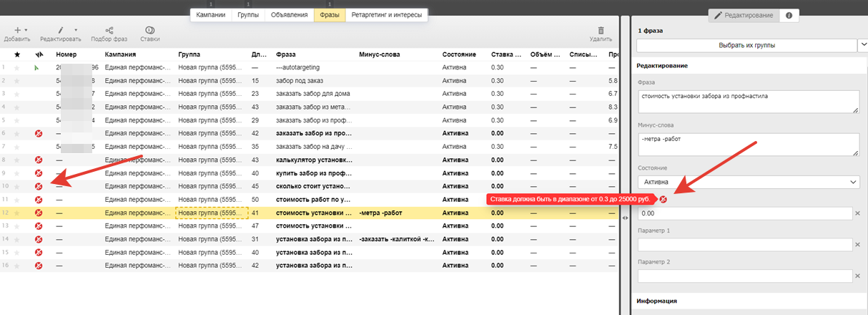Open Подбор фраз tool
This screenshot has height=315, width=868.
click(109, 30)
